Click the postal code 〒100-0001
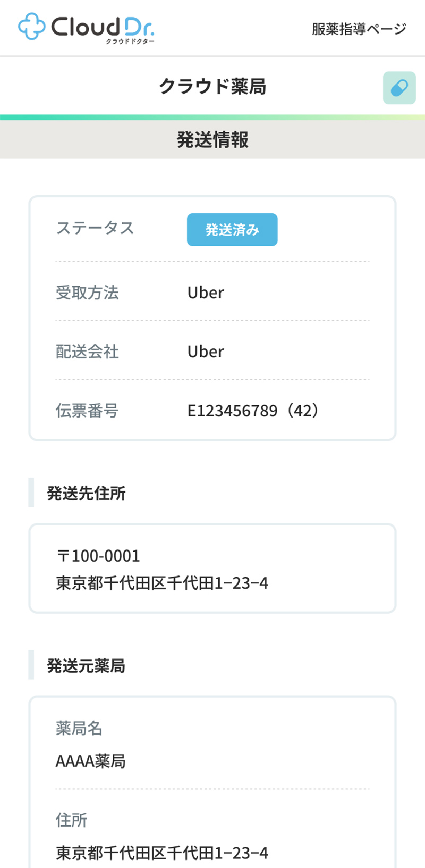 [x=98, y=556]
